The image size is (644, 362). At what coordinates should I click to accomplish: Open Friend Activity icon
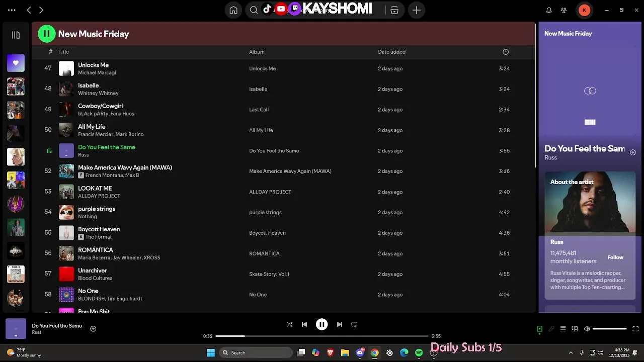coord(564,10)
